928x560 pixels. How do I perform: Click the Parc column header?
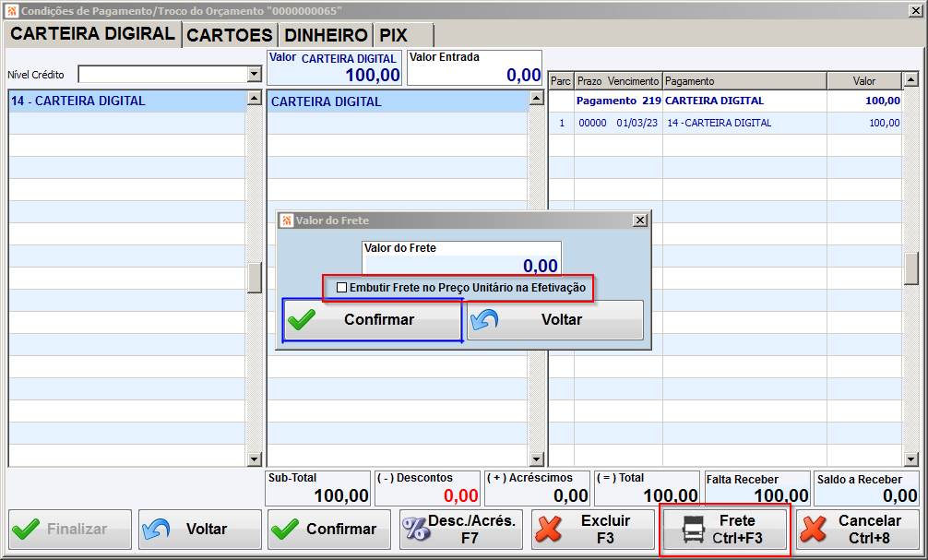pos(561,80)
